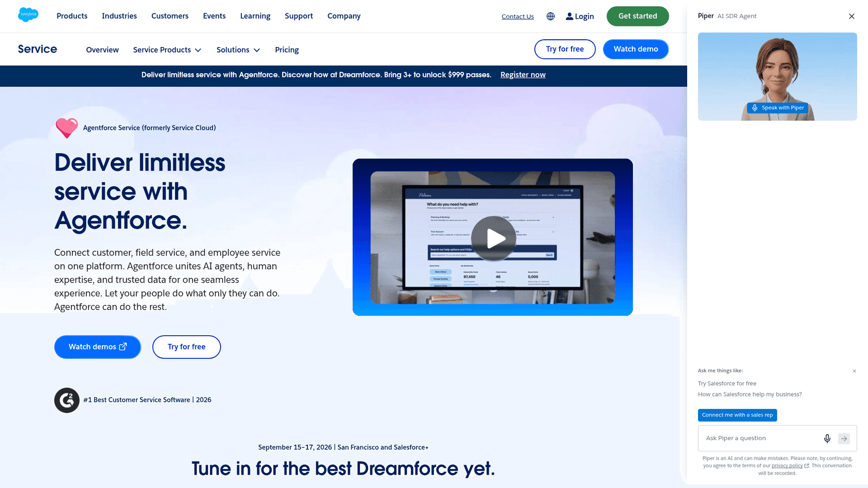The height and width of the screenshot is (488, 868).
Task: Open the Products menu
Action: (x=72, y=16)
